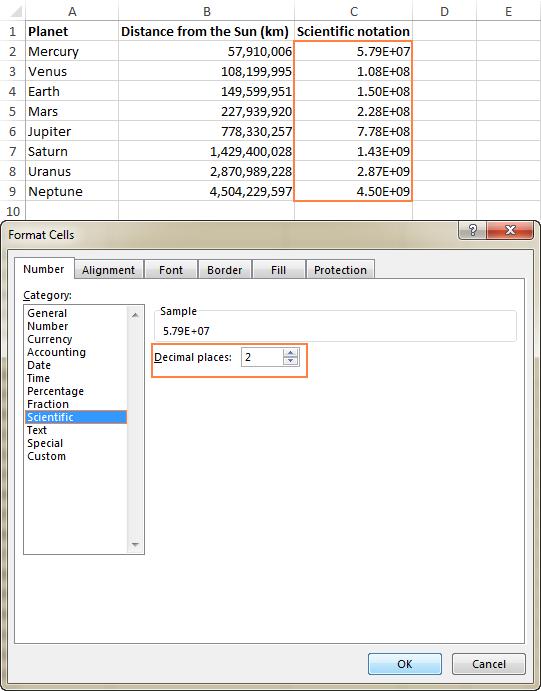Select column D header
541x691 pixels.
(444, 11)
